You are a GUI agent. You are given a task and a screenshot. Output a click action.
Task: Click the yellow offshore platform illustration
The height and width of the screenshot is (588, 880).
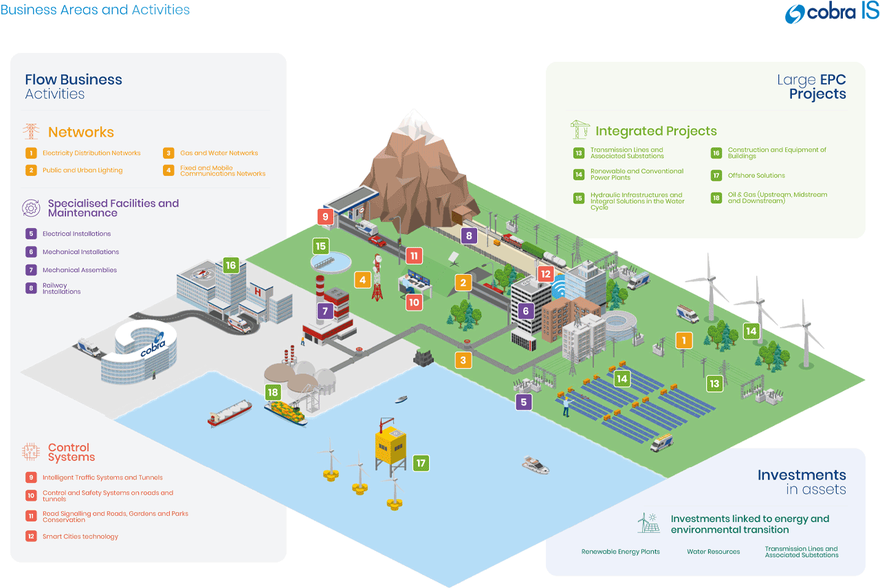[390, 446]
